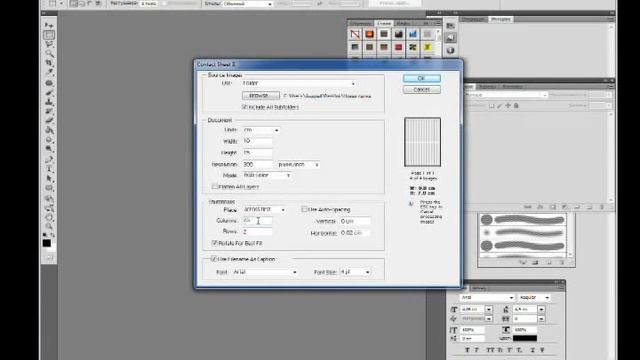This screenshot has height=360, width=640.
Task: Open font style dropdown in Character panel
Action: [534, 298]
